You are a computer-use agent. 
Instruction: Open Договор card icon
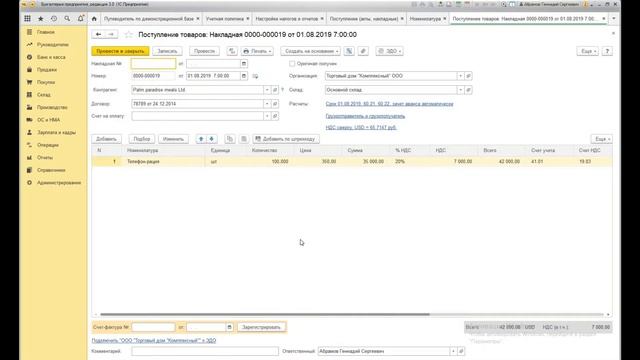click(275, 104)
